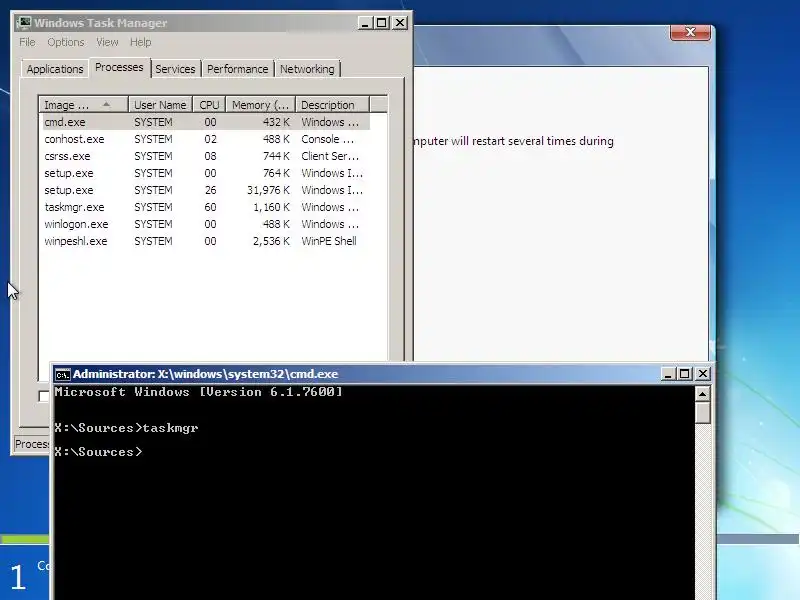Open the File menu in Task Manager
Screen dimensions: 800x600
click(27, 42)
